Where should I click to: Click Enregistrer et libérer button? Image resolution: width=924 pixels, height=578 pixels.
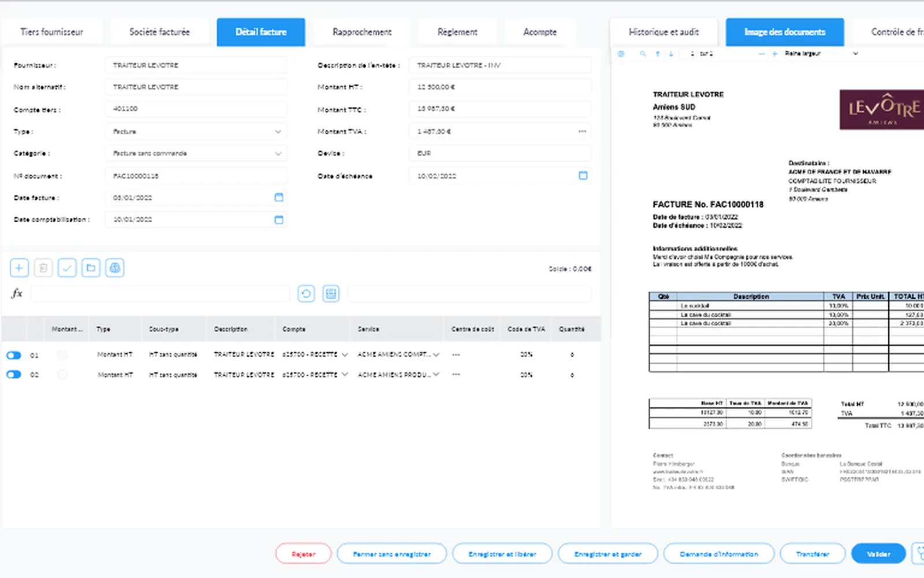502,554
